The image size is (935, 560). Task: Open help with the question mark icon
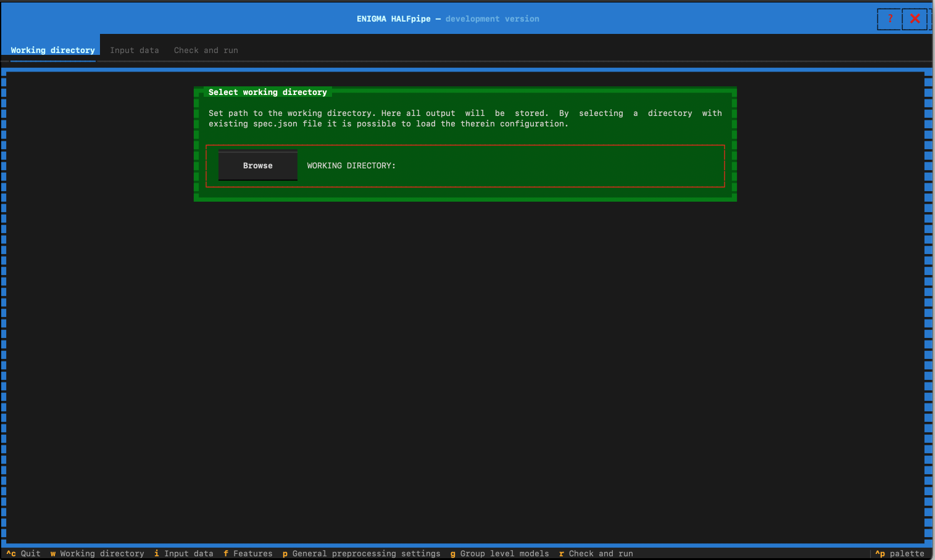(889, 19)
